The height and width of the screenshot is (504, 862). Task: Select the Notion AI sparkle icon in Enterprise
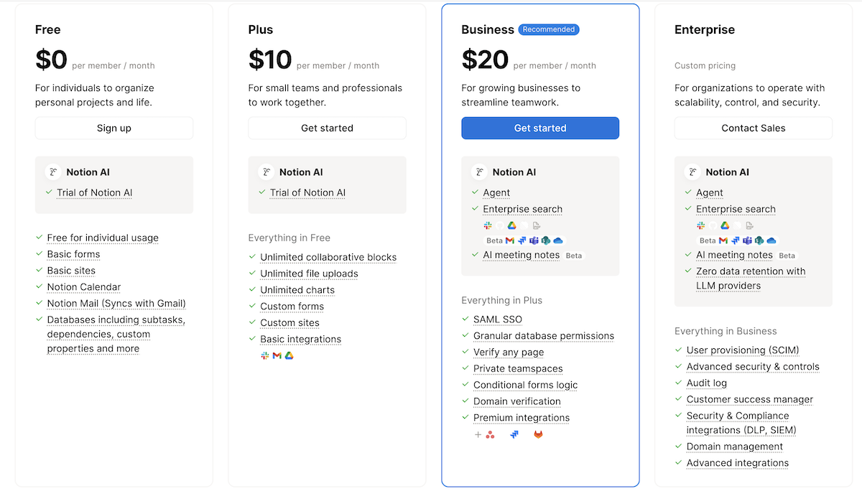click(692, 172)
